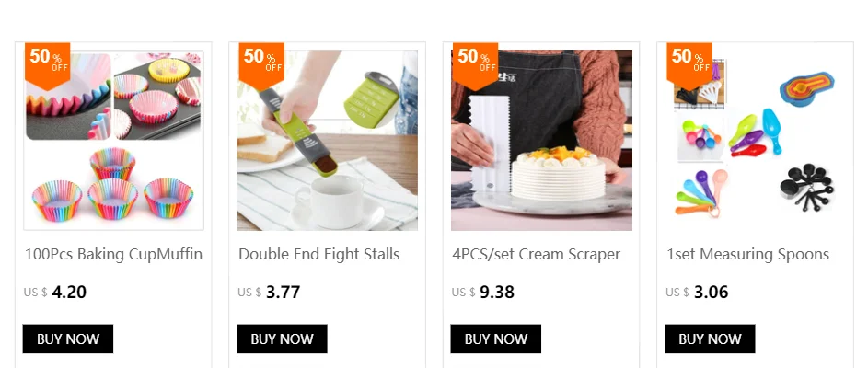Click the US $ 9.38 price
The image size is (868, 368).
(483, 293)
